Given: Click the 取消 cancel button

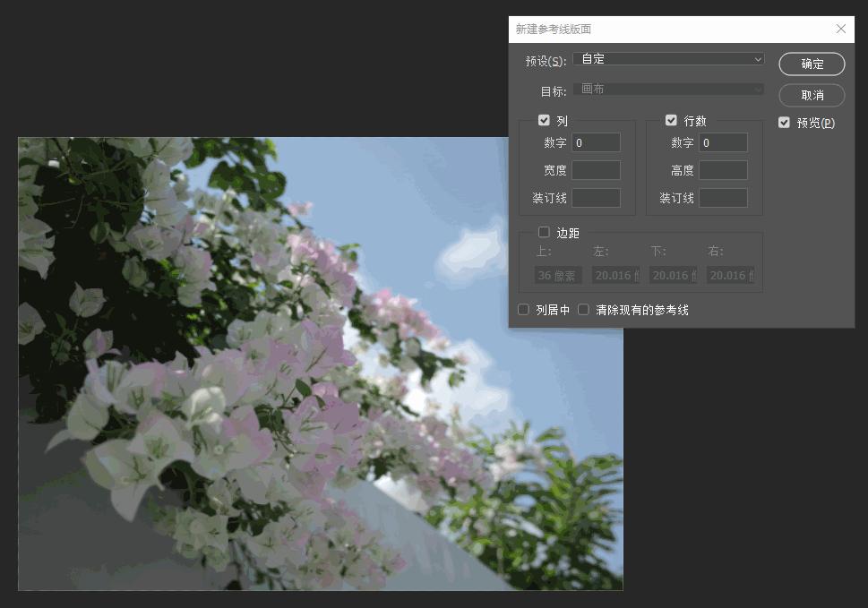Looking at the screenshot, I should pos(811,95).
